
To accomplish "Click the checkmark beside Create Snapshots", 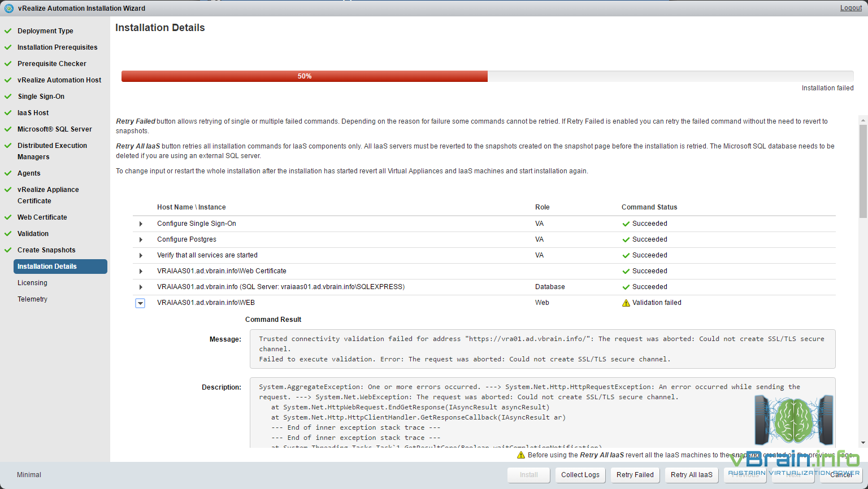I will tap(8, 250).
